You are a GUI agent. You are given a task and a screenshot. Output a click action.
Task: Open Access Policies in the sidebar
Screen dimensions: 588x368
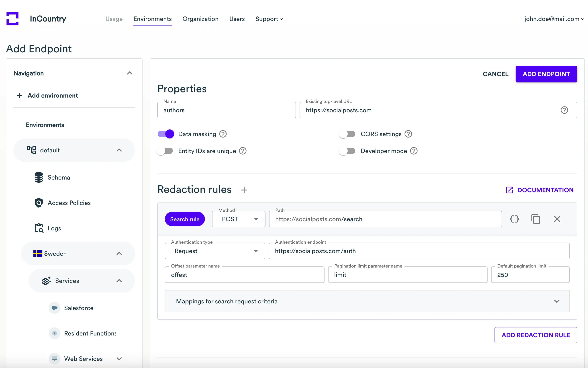pyautogui.click(x=69, y=203)
